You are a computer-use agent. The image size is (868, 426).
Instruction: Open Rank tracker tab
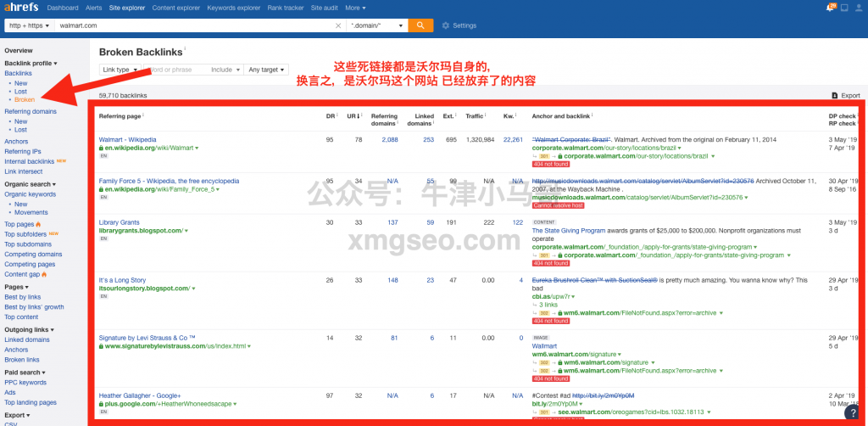coord(286,8)
